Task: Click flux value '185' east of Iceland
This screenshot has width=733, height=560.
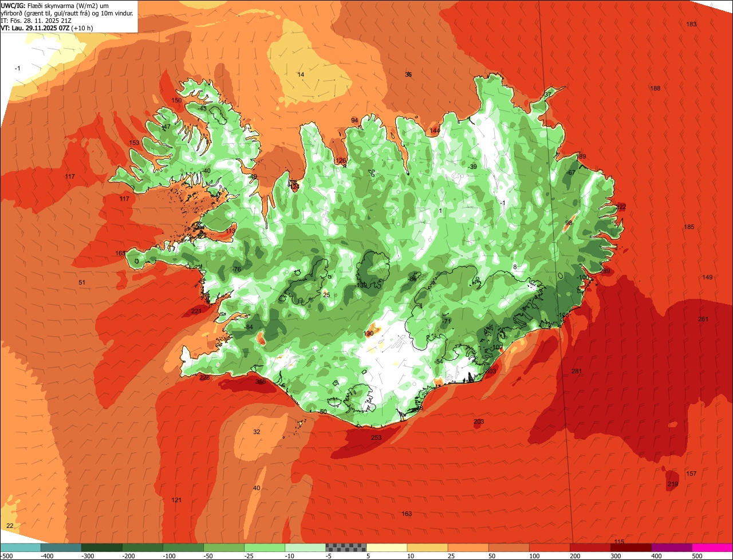Action: (689, 227)
